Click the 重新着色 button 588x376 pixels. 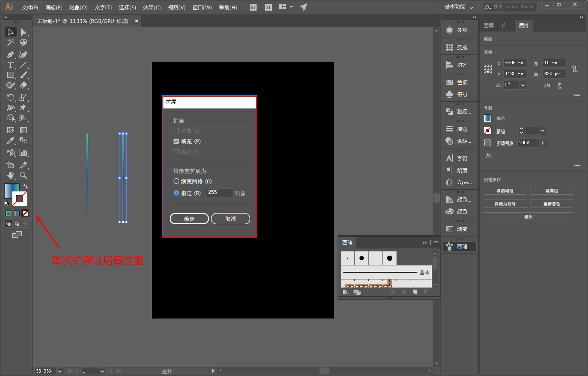click(x=552, y=204)
